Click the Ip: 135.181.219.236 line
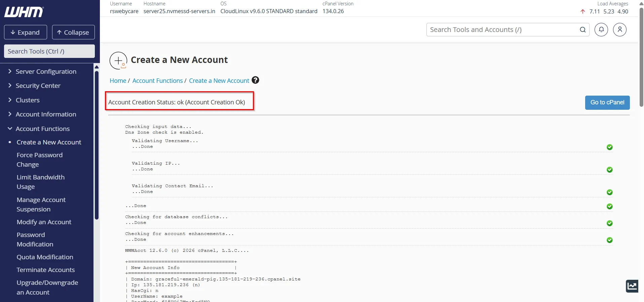The image size is (644, 302). tap(163, 285)
